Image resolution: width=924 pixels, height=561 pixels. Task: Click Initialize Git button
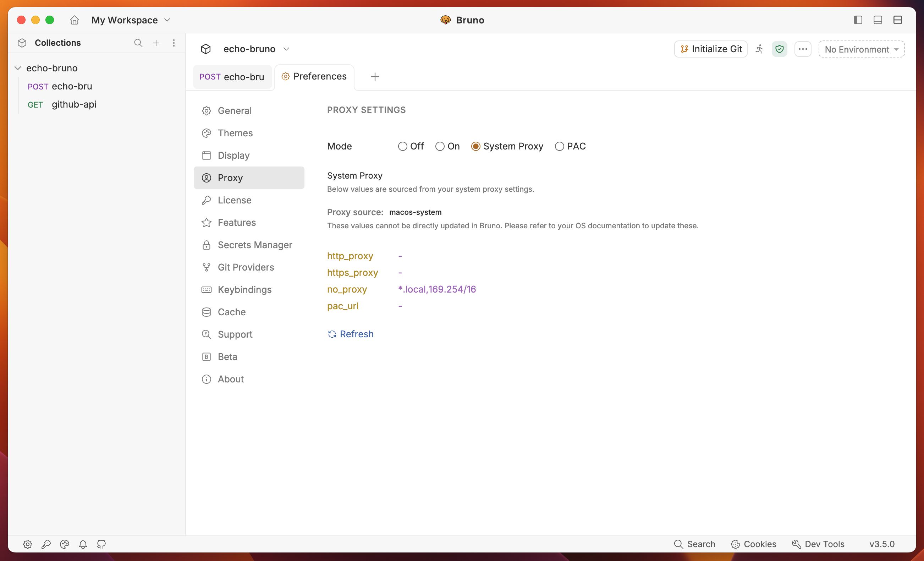711,49
